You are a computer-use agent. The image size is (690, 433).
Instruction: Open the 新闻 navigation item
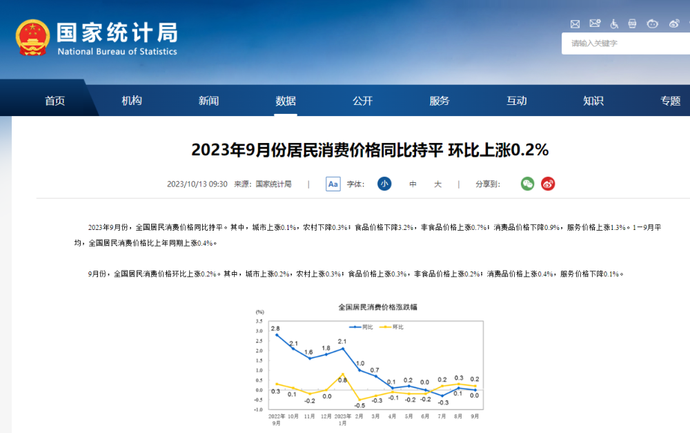209,101
